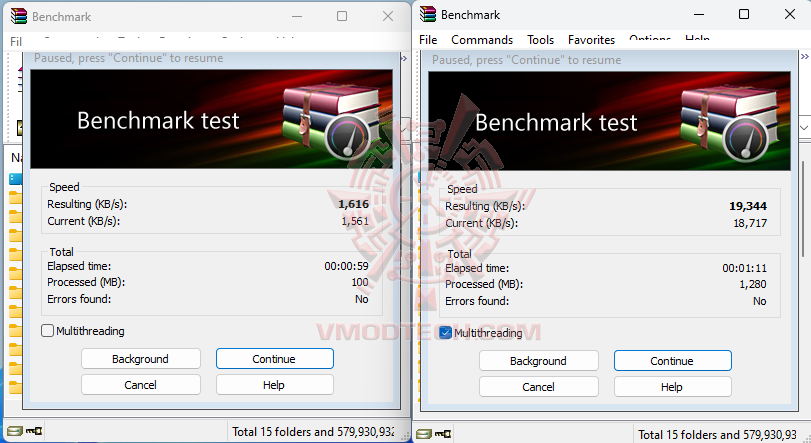Screen dimensions: 811x443
Task: Click Current speed value 1,561
Action: point(355,221)
